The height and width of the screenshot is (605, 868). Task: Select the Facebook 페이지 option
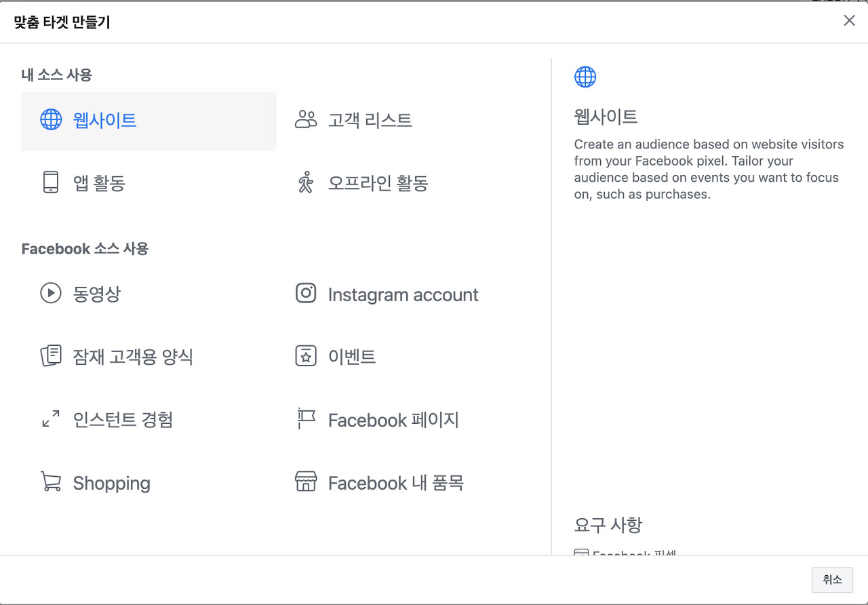[x=404, y=420]
